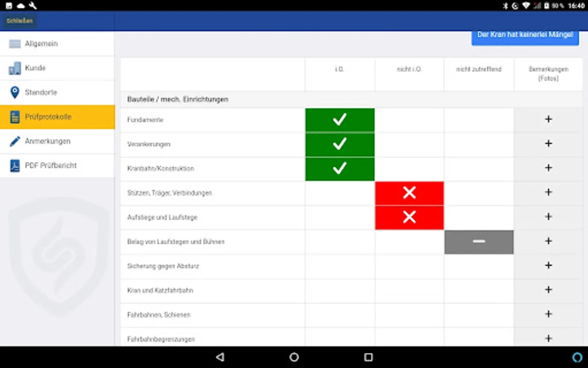Add remark for Fahrbahnbegrenzungen row
This screenshot has width=588, height=368.
coord(548,338)
